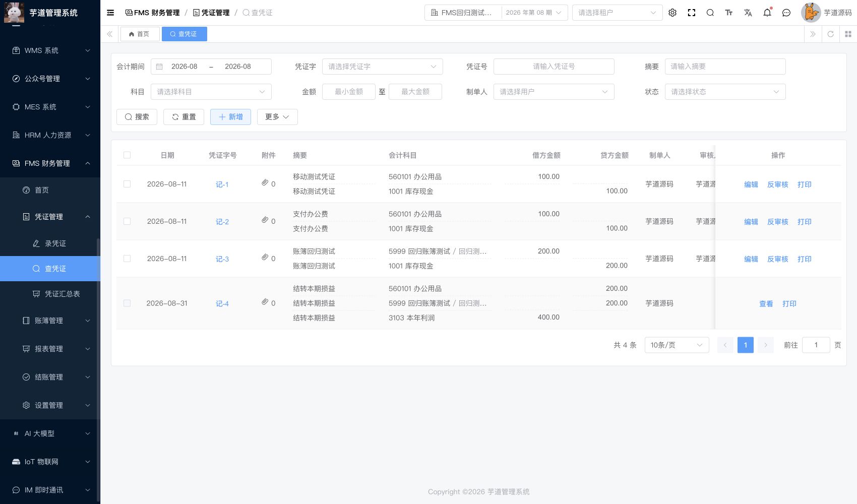Click 打印 for voucher 记-3
Image resolution: width=857 pixels, height=504 pixels.
(x=805, y=259)
